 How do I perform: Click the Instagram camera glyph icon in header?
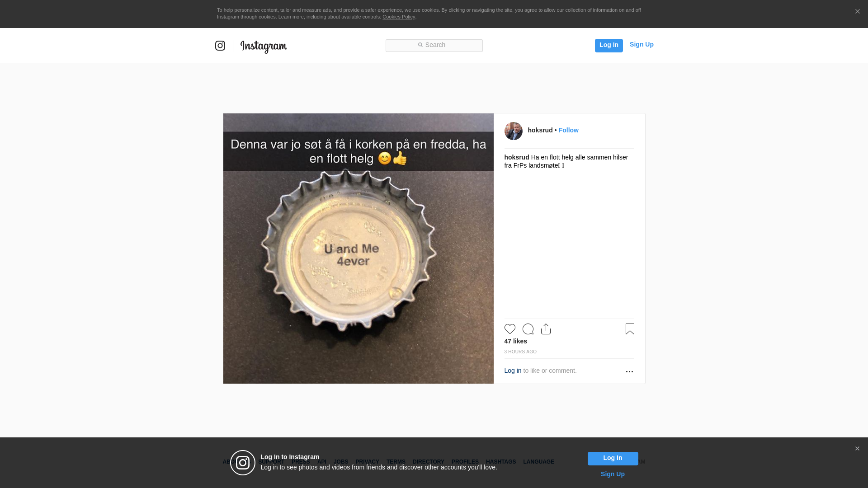pos(220,46)
